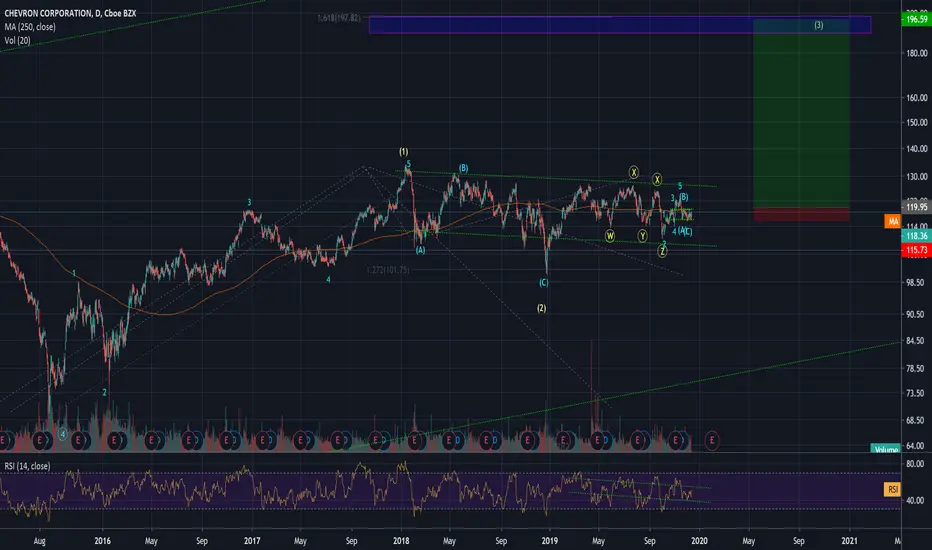Click the 1.272(101.75) Fibonacci label
The height and width of the screenshot is (550, 932).
388,270
